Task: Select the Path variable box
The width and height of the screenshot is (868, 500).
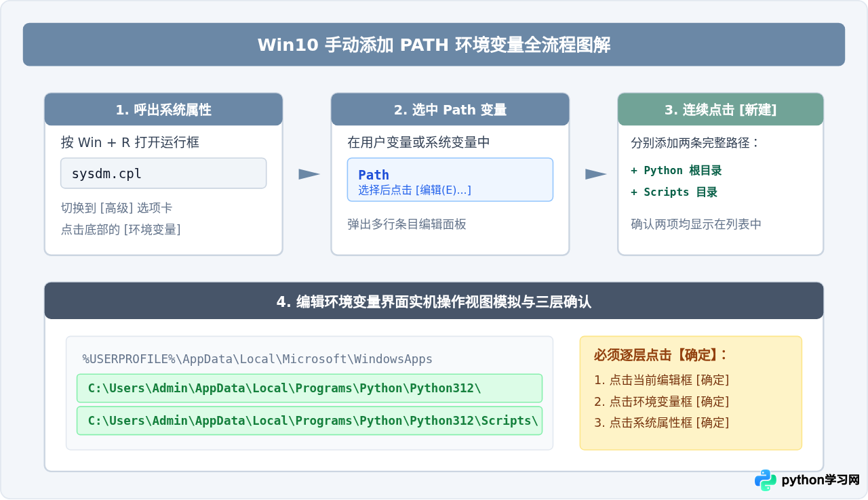Action: [450, 180]
